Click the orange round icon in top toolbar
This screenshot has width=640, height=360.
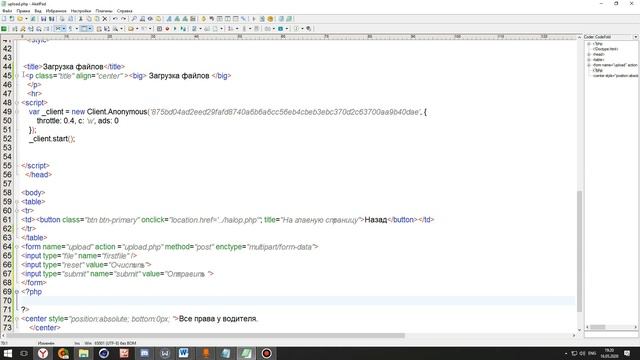pos(270,19)
